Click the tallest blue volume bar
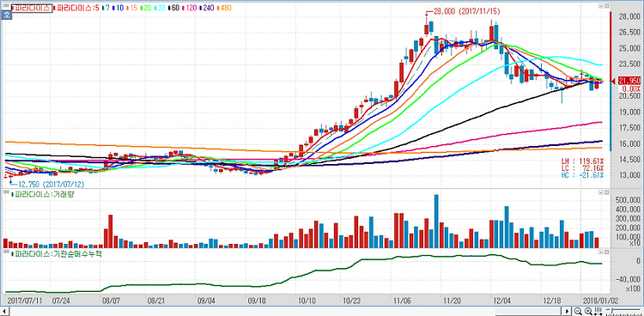 tap(436, 221)
